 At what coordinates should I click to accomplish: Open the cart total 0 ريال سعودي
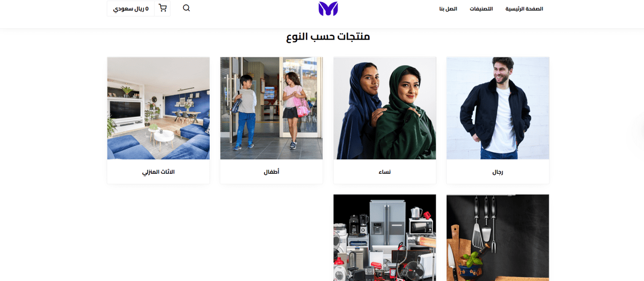pos(131,9)
